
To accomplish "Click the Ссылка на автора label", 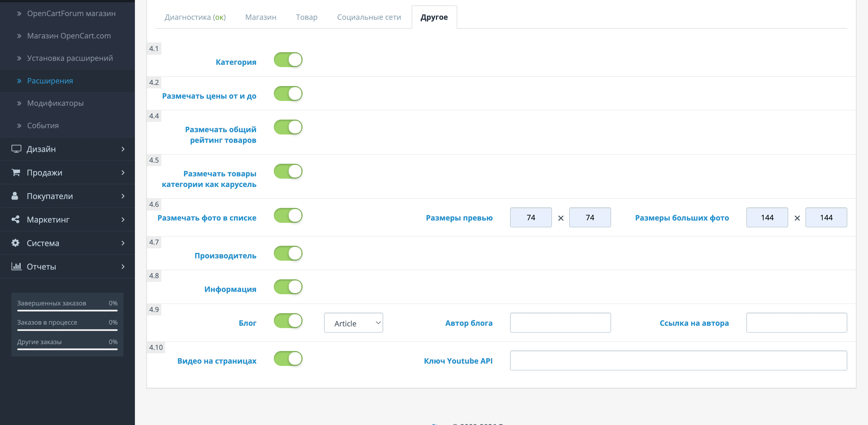I will tap(694, 323).
